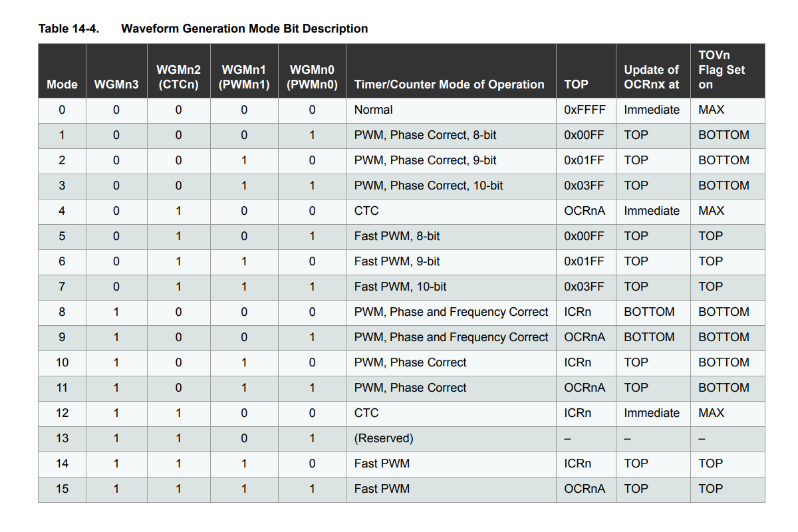798x532 pixels.
Task: Select the Mode column header
Action: tap(62, 84)
